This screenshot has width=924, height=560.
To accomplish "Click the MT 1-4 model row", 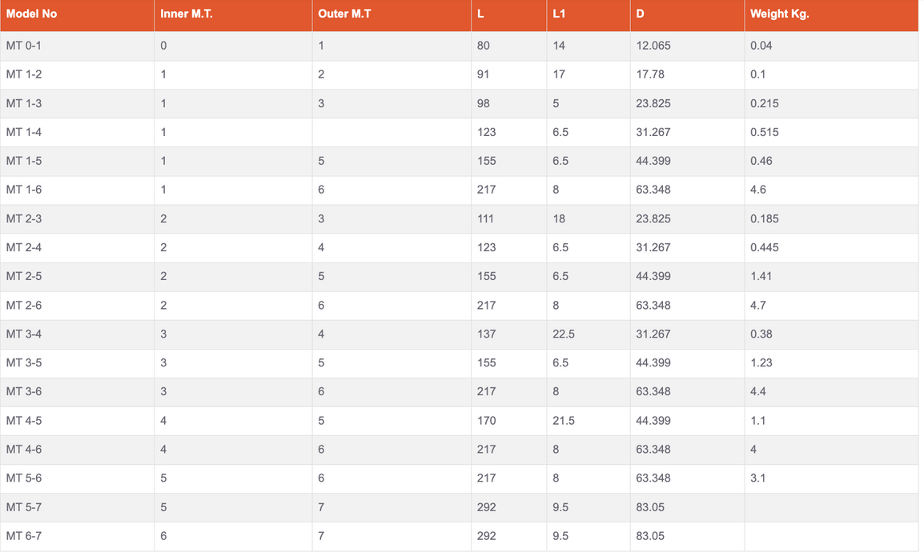I will click(x=23, y=132).
